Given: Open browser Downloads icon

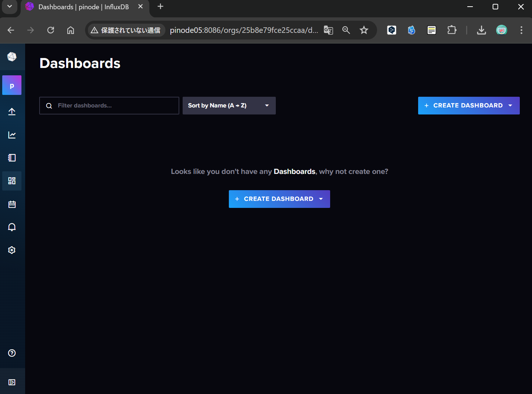Looking at the screenshot, I should (481, 30).
